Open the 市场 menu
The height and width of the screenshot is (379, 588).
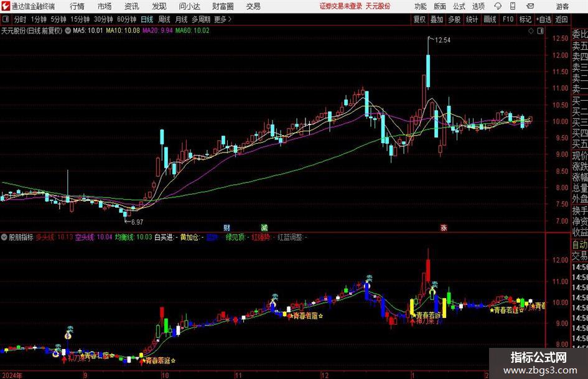[x=105, y=6]
